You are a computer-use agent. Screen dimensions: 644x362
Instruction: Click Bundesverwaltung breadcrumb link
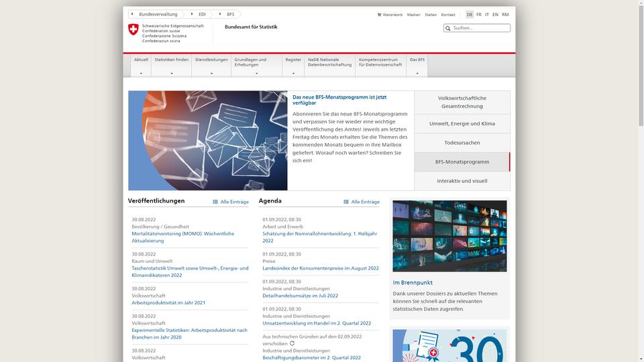click(158, 14)
